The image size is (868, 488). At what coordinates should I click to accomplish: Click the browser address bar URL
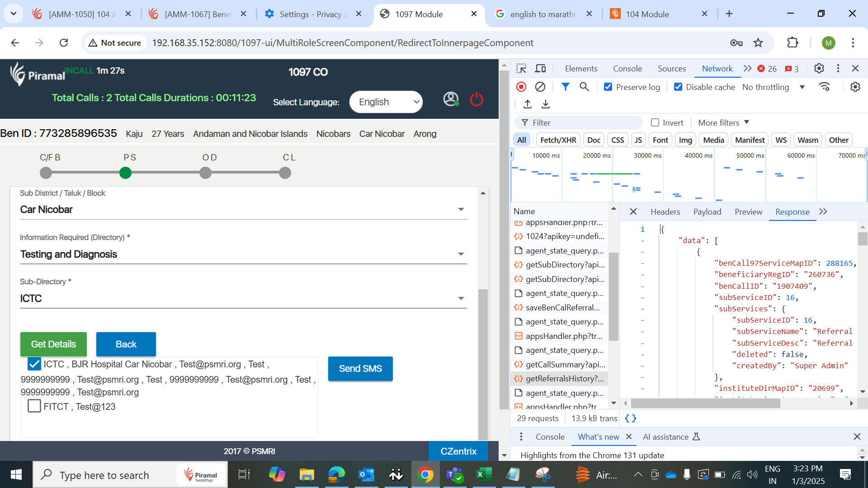[x=342, y=42]
